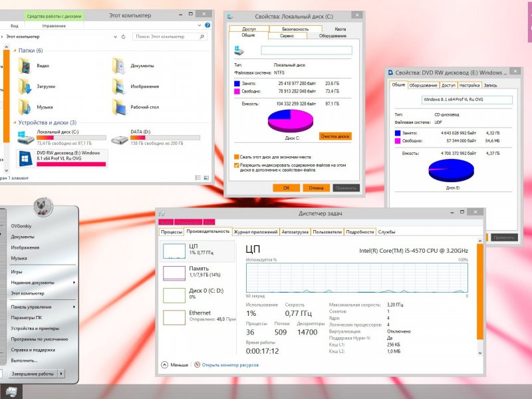This screenshot has width=532, height=399.
Task: Switch Explorer to large icons view
Action: coord(206,178)
